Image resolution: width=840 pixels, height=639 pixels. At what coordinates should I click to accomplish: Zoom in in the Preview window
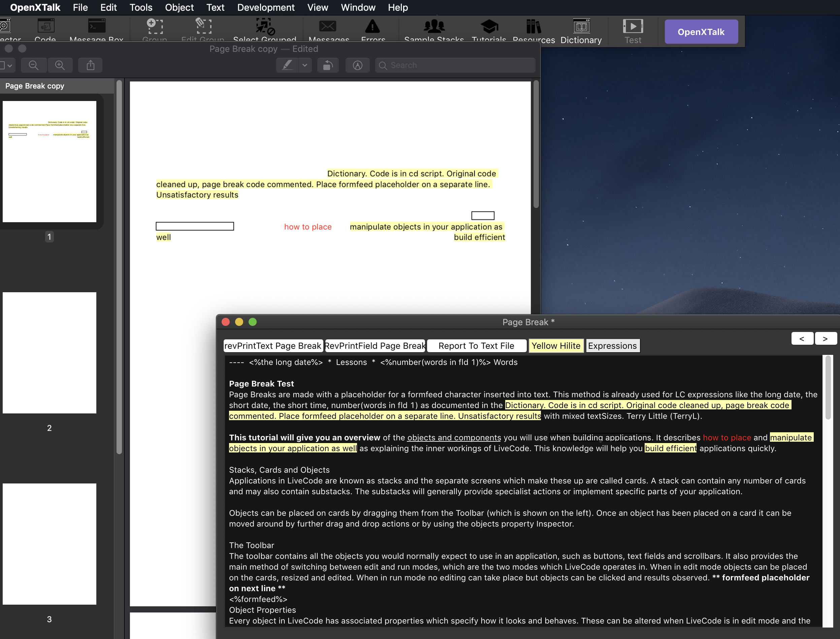point(60,65)
